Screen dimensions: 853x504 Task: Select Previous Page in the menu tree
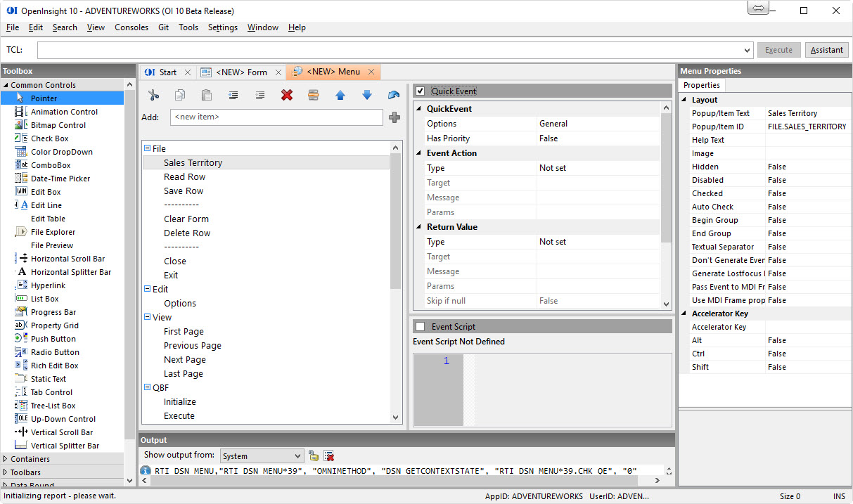pos(193,345)
